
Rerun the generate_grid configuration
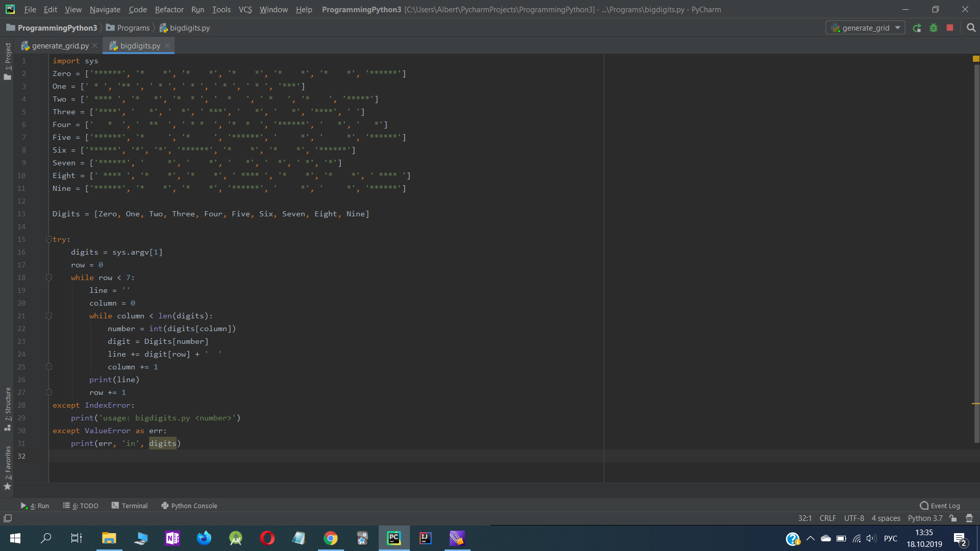click(x=917, y=28)
